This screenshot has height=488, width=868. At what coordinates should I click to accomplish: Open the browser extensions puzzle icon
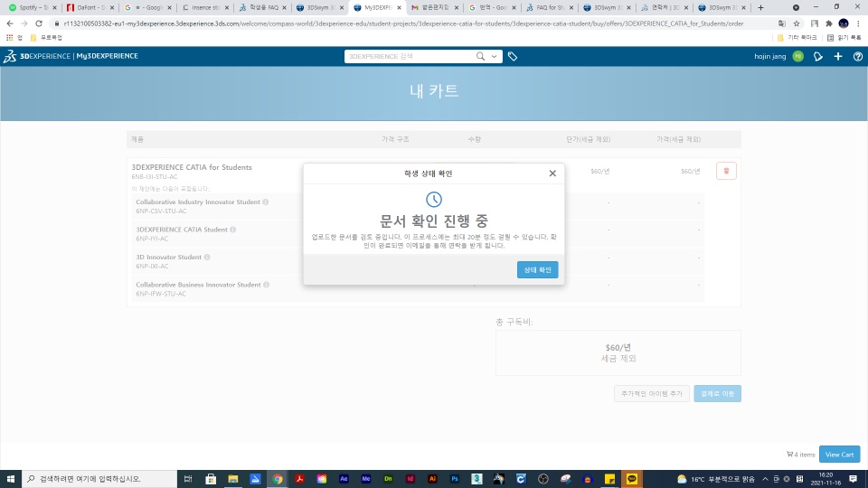[829, 23]
